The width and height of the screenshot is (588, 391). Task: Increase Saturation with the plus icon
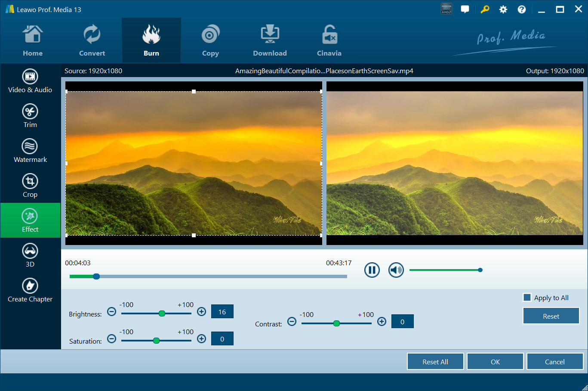(x=201, y=338)
